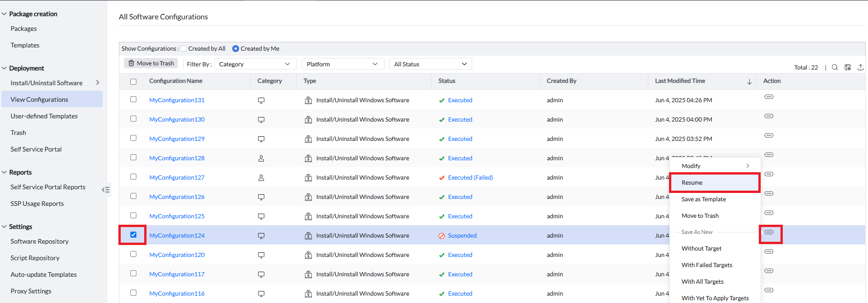Click the Move to Trash button
The height and width of the screenshot is (303, 868).
[151, 64]
